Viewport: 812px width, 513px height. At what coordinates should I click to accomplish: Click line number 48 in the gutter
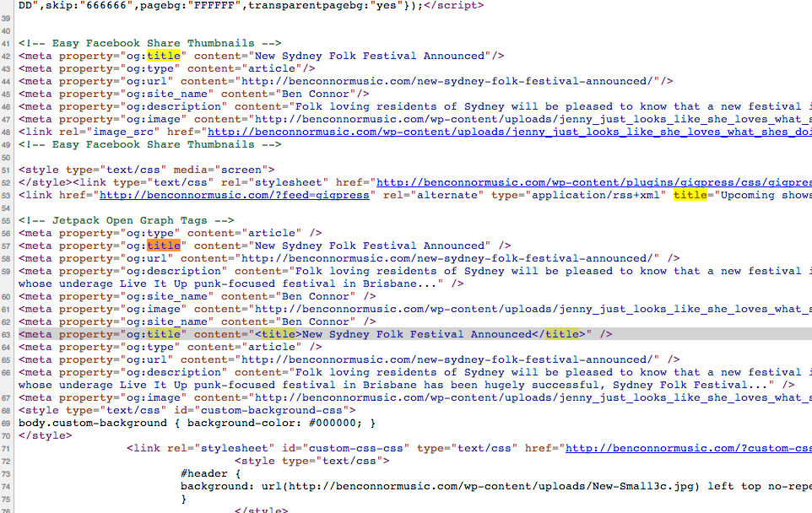(x=6, y=132)
